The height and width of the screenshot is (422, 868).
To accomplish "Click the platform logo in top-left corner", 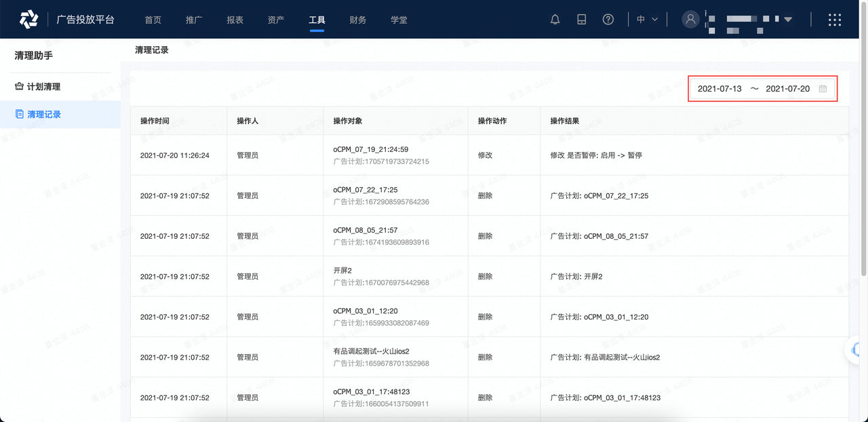I will (x=28, y=18).
